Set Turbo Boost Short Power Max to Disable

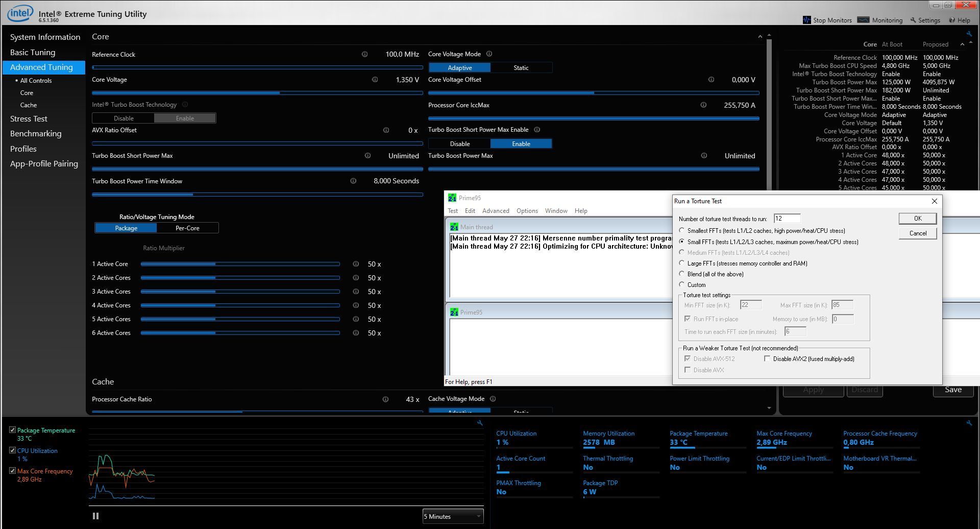tap(460, 143)
